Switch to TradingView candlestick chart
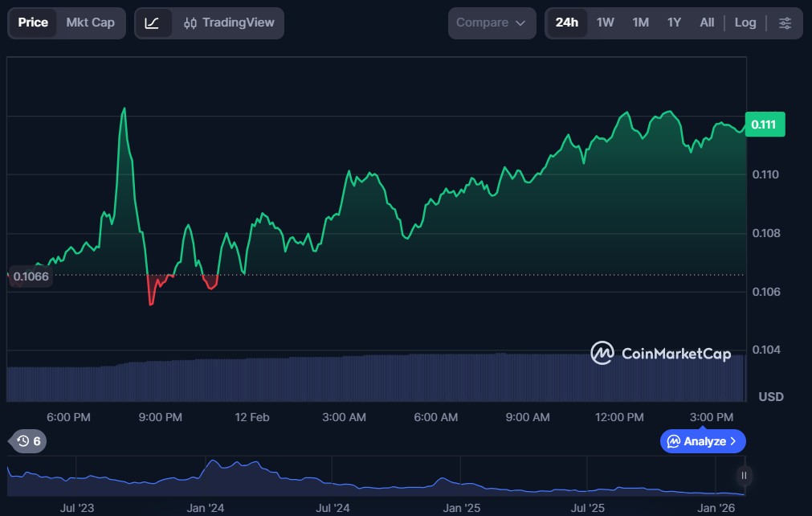This screenshot has width=812, height=516. (x=229, y=23)
